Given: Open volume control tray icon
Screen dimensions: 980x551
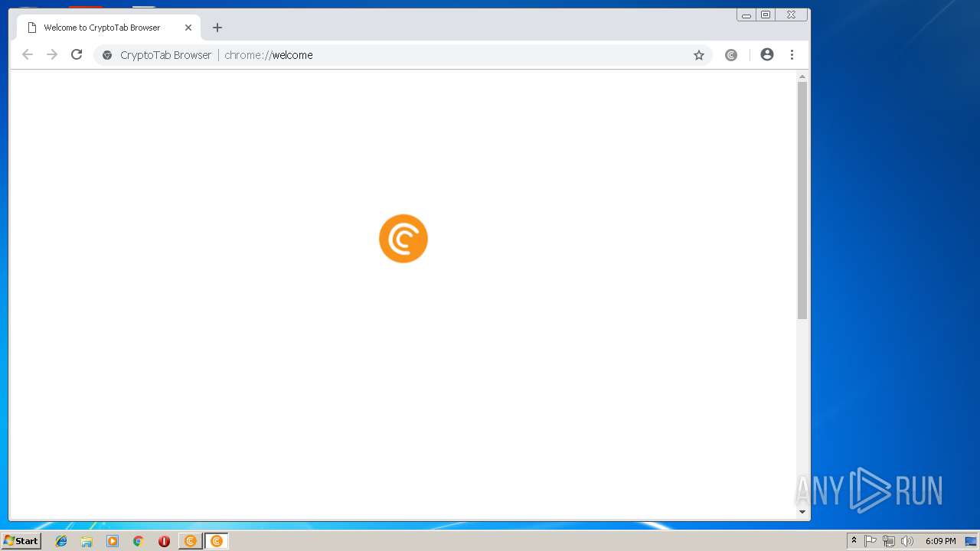Looking at the screenshot, I should [907, 541].
